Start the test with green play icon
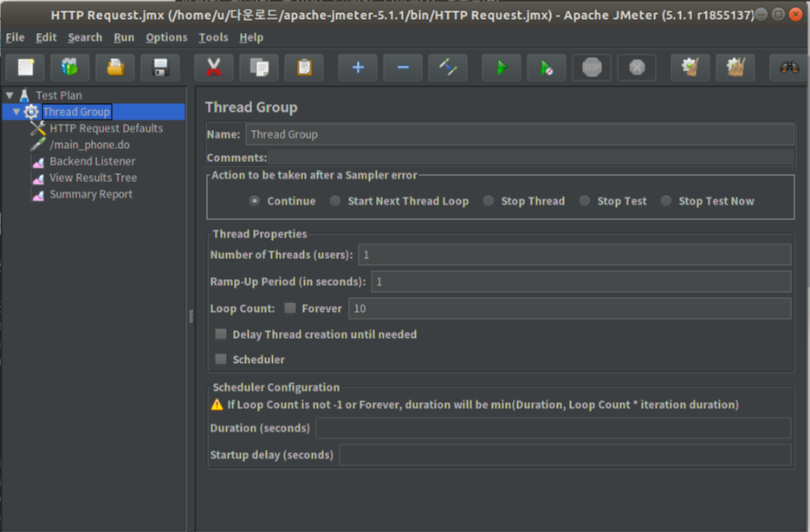The height and width of the screenshot is (532, 810). tap(502, 68)
